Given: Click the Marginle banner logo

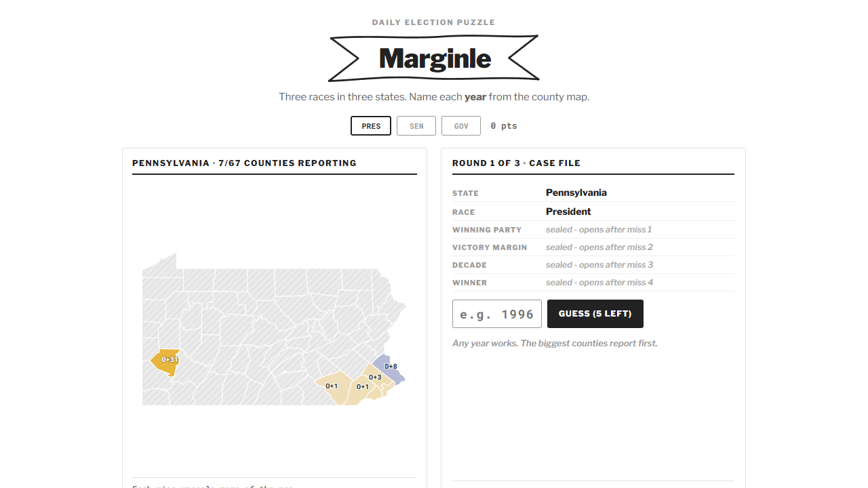Looking at the screenshot, I should [434, 58].
